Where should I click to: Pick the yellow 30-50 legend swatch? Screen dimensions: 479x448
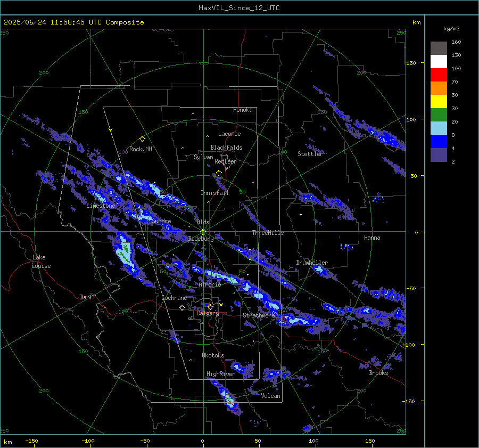pos(439,102)
